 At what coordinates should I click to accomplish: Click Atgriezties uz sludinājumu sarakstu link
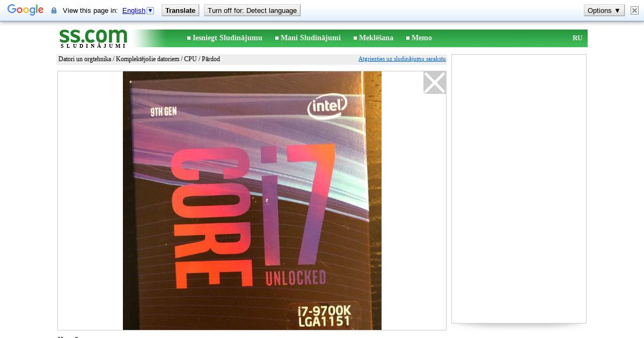point(402,59)
